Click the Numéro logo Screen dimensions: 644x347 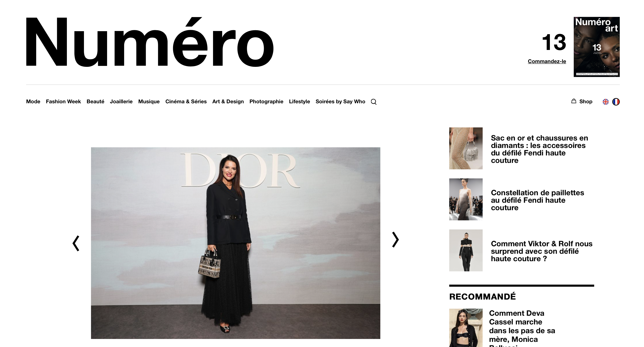(150, 42)
